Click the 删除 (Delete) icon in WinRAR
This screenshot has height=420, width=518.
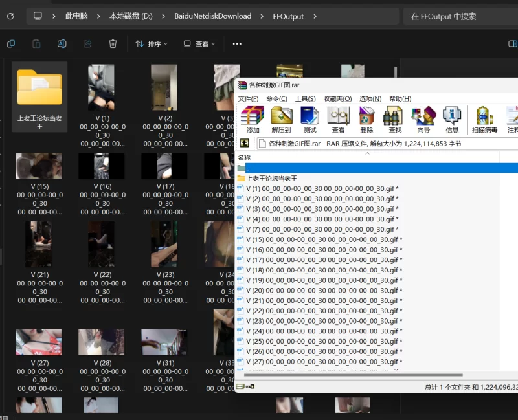366,119
